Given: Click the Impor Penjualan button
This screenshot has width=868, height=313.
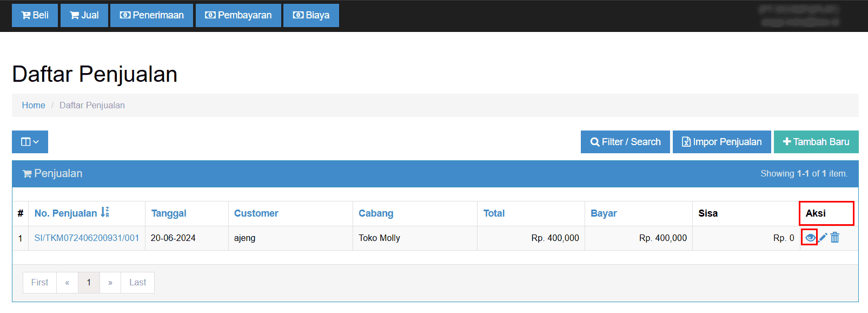Looking at the screenshot, I should (721, 142).
